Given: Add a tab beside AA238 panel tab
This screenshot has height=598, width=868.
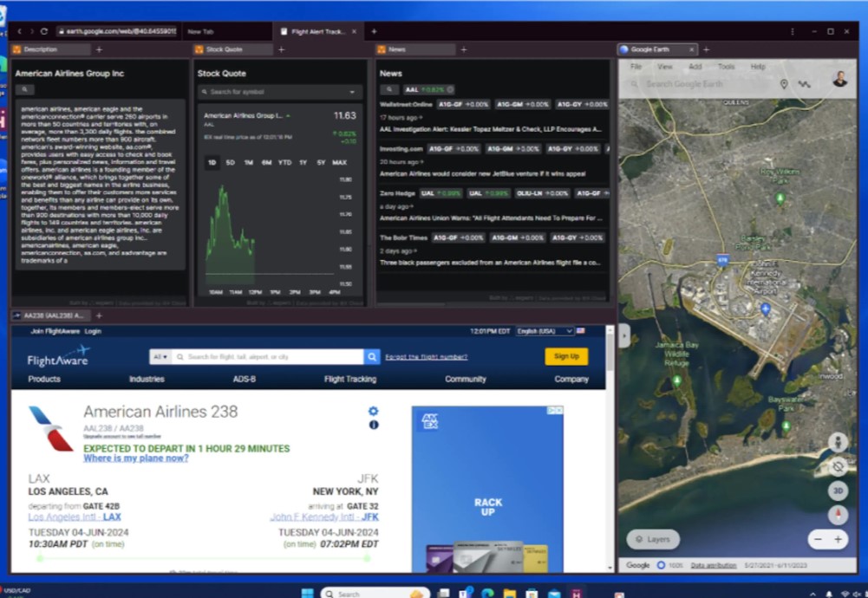Looking at the screenshot, I should (x=99, y=315).
